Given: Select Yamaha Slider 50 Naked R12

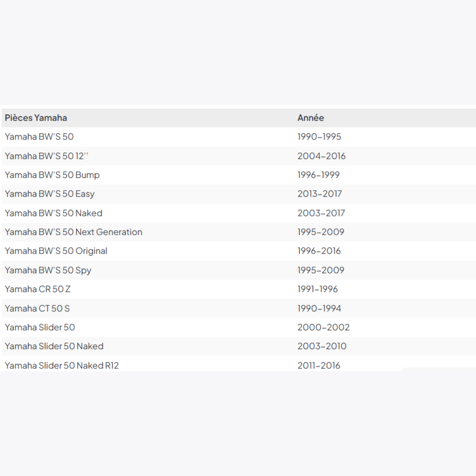Looking at the screenshot, I should point(62,365).
